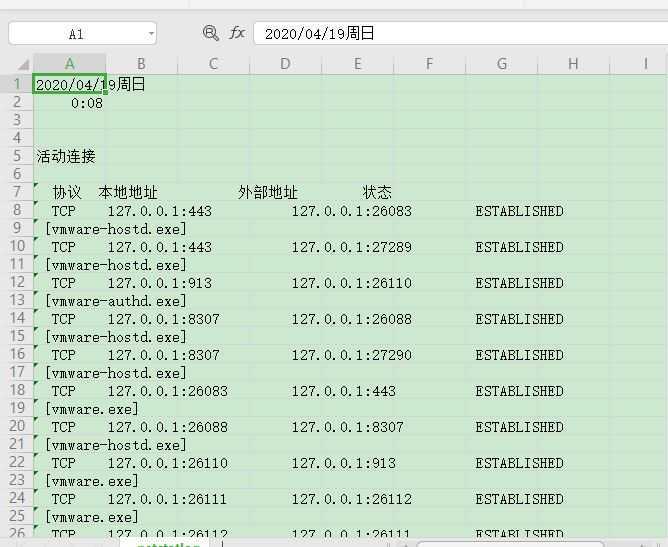Click [vmware-authd.exe] in row 13
This screenshot has width=668, height=547.
coord(116,301)
